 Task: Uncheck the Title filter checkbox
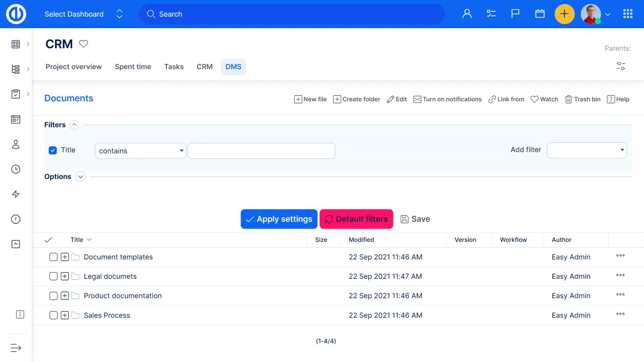pos(53,150)
